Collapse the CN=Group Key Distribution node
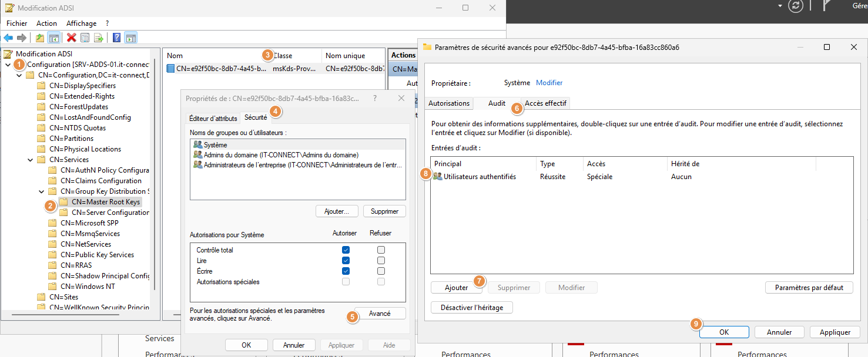Screen dimensions: 868x357 tap(41, 191)
